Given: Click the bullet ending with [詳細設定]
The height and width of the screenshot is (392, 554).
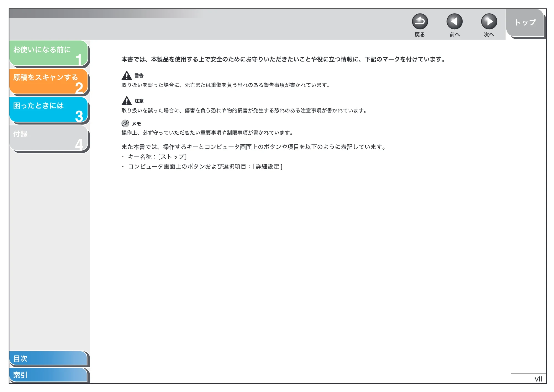Looking at the screenshot, I should click(x=202, y=166).
